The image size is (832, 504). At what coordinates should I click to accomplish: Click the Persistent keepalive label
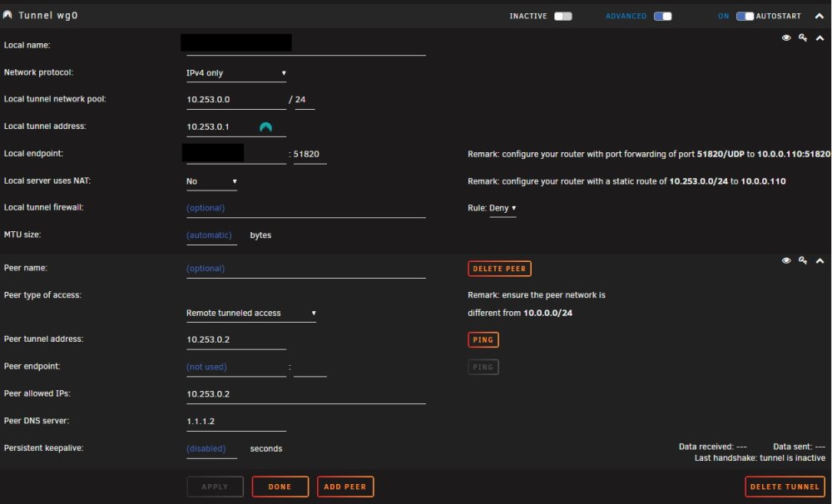43,448
